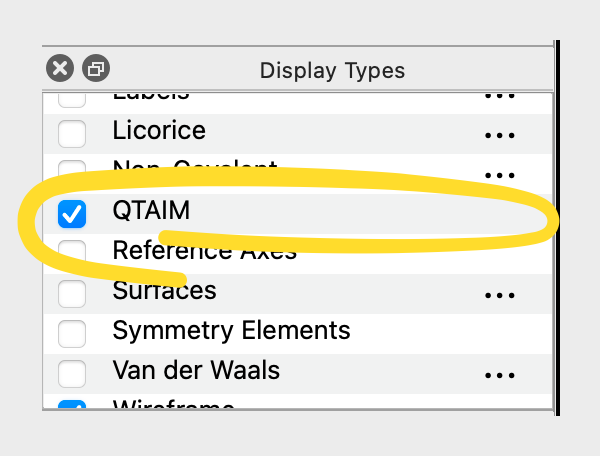Click the Surfaces row text
The height and width of the screenshot is (456, 600).
[x=164, y=291]
